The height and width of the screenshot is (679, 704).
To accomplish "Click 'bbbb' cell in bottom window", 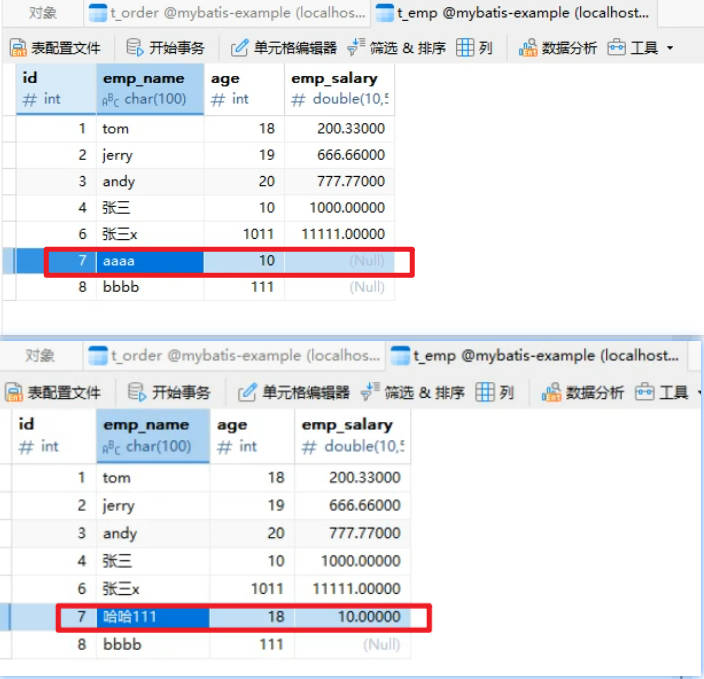I will [153, 645].
